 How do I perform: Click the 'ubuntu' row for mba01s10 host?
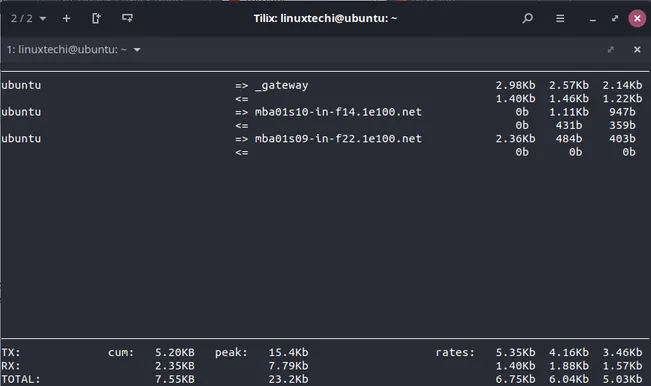click(x=21, y=112)
